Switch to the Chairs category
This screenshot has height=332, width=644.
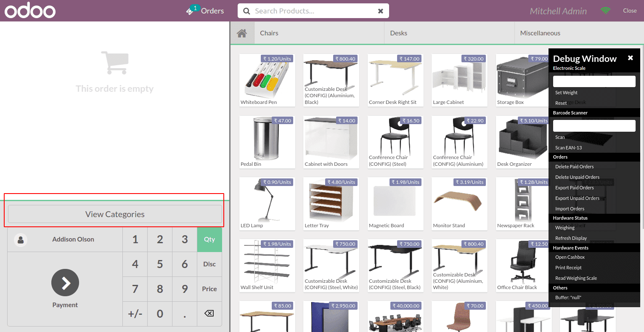click(319, 33)
